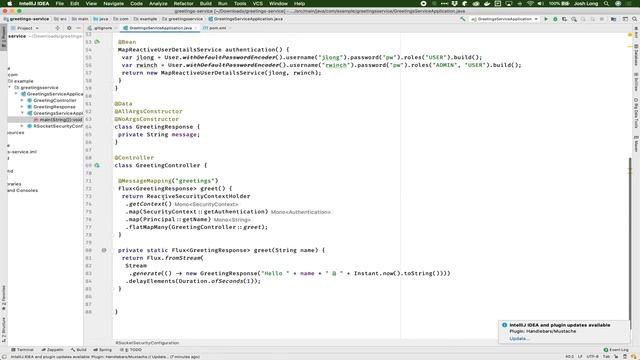The height and width of the screenshot is (360, 640).
Task: Open the Favorites side tool window
Action: click(4, 298)
